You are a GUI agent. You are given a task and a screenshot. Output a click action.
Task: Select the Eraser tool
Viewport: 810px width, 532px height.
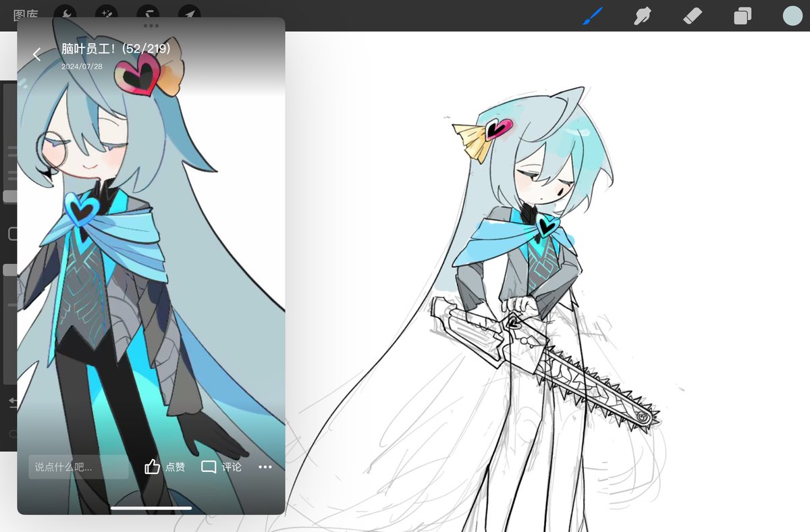click(693, 16)
